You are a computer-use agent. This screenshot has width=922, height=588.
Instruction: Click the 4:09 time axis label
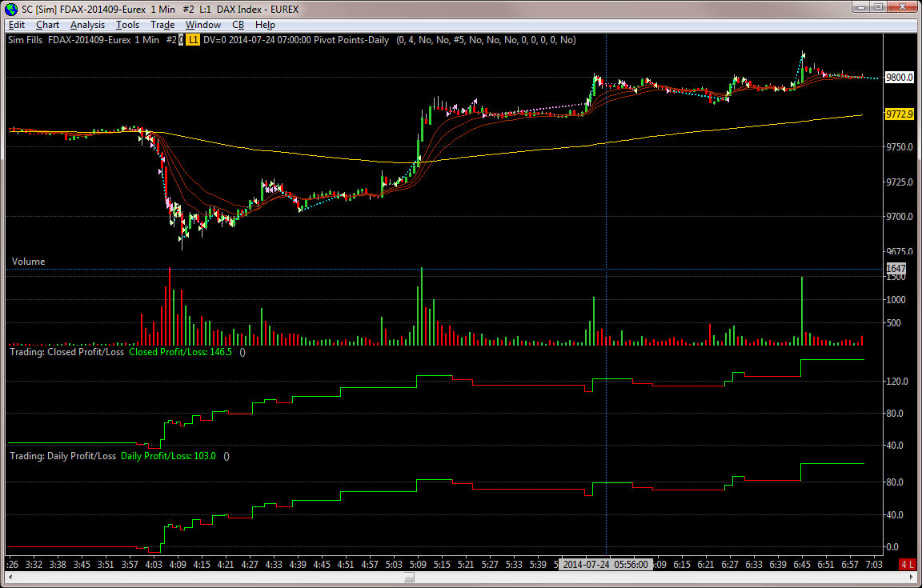pos(178,565)
